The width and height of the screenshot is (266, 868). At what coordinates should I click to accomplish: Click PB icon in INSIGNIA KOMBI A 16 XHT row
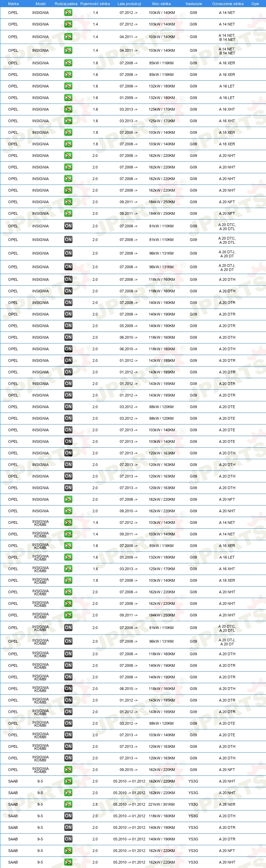click(68, 569)
